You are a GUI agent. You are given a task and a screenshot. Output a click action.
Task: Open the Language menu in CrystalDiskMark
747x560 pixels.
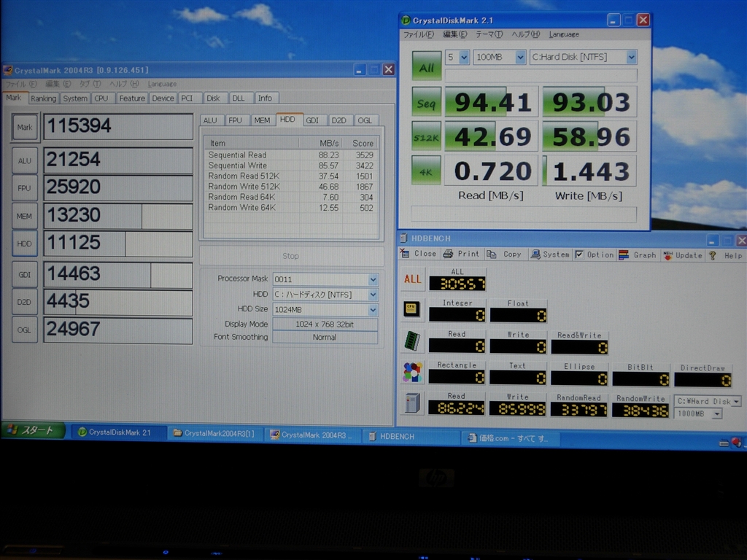coord(564,34)
